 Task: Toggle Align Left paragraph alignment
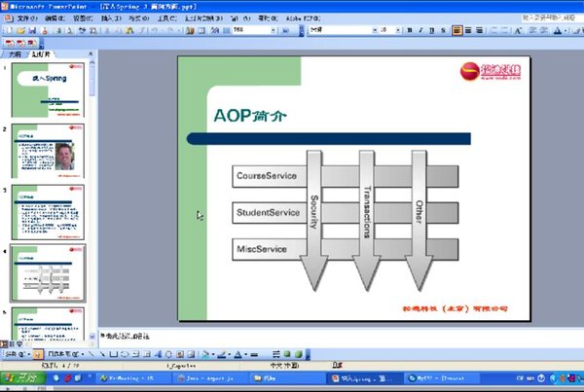(x=457, y=30)
